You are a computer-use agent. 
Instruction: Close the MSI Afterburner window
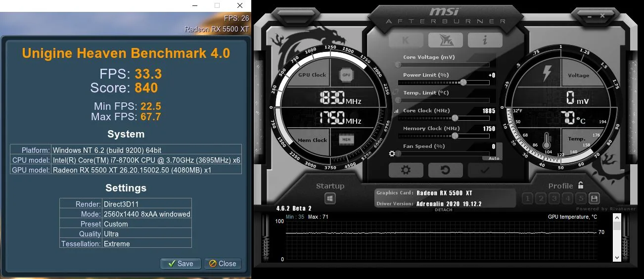pyautogui.click(x=602, y=16)
